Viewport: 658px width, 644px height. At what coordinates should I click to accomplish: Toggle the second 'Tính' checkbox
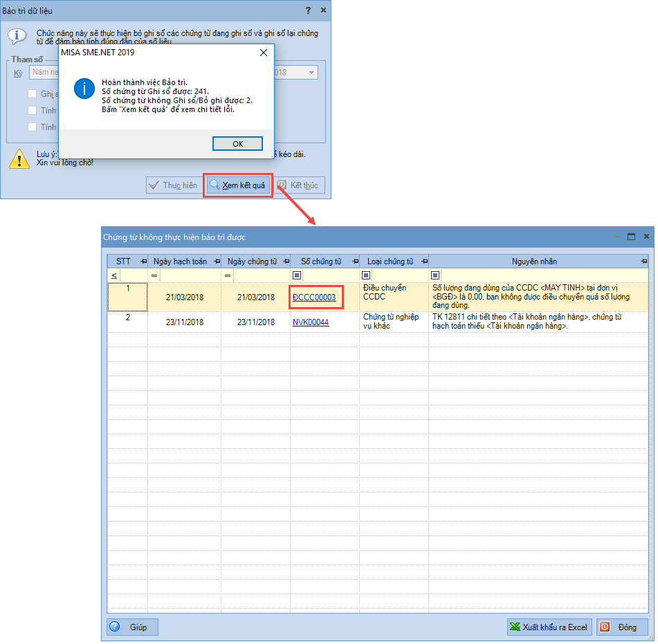[x=32, y=127]
